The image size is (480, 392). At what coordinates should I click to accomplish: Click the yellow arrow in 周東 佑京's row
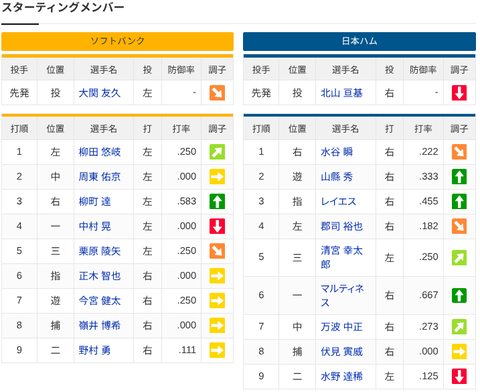pyautogui.click(x=217, y=177)
